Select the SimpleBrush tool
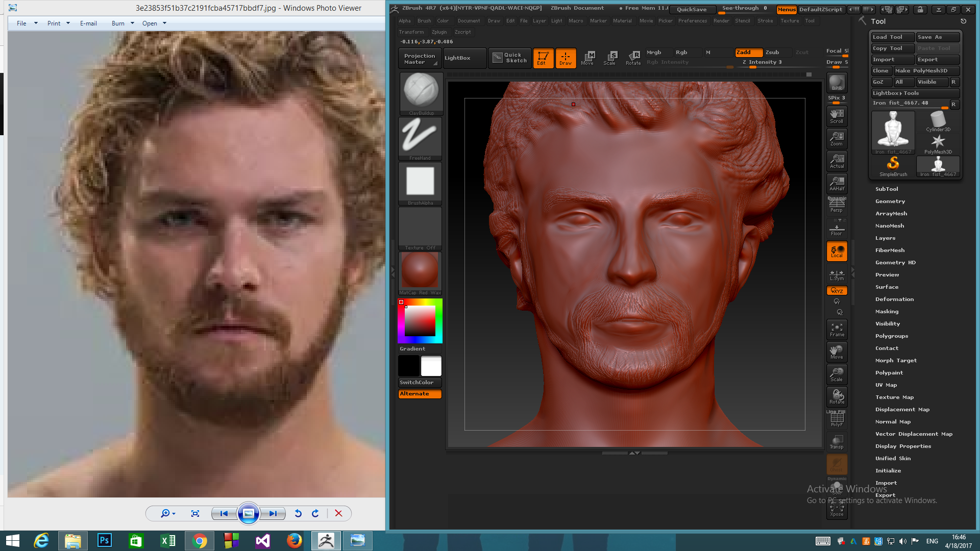The image size is (980, 551). coord(893,167)
